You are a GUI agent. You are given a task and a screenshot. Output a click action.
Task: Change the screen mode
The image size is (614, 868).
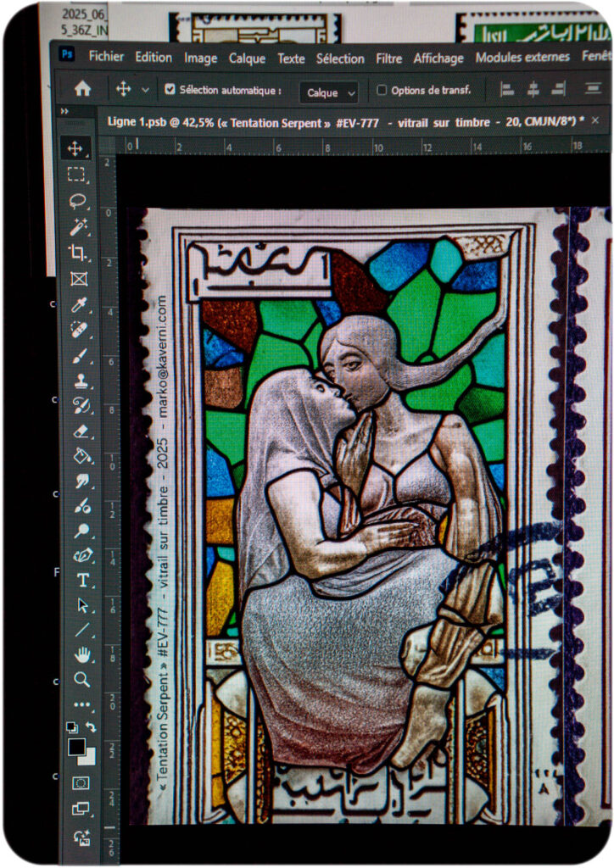[81, 809]
